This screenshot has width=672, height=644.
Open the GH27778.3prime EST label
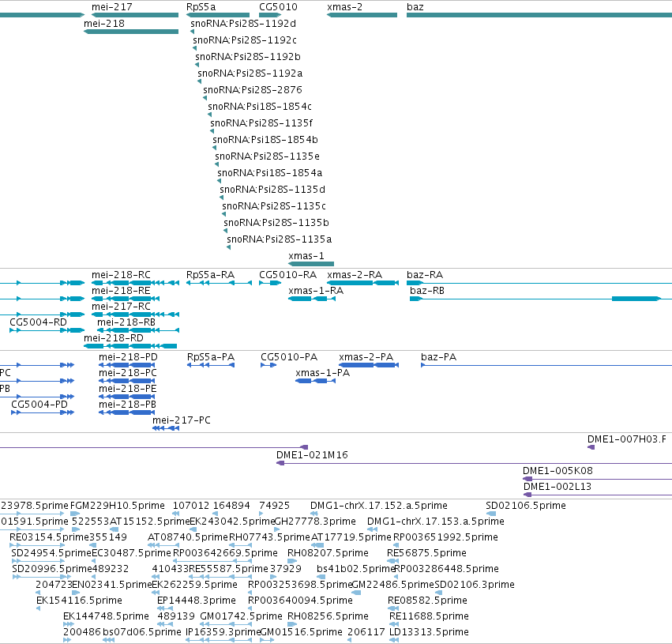(315, 522)
